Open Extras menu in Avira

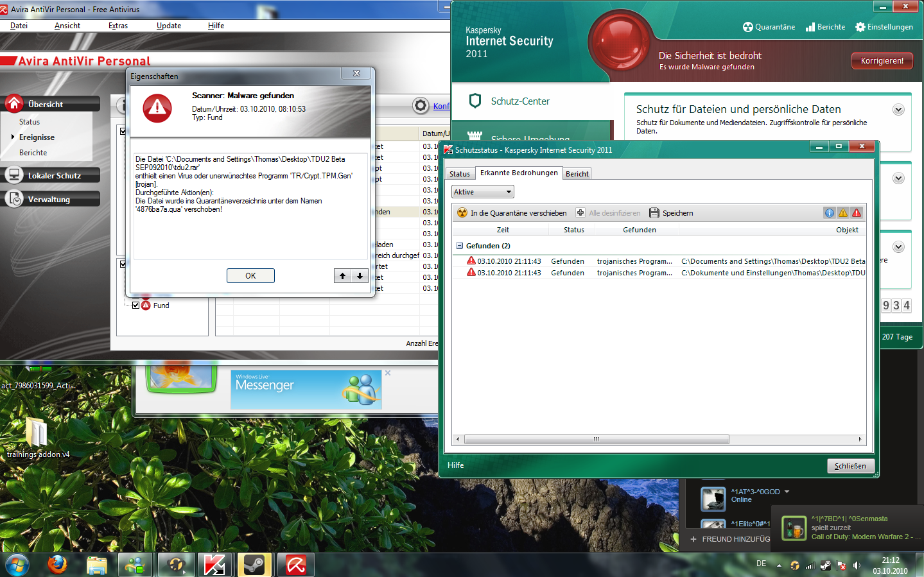118,26
